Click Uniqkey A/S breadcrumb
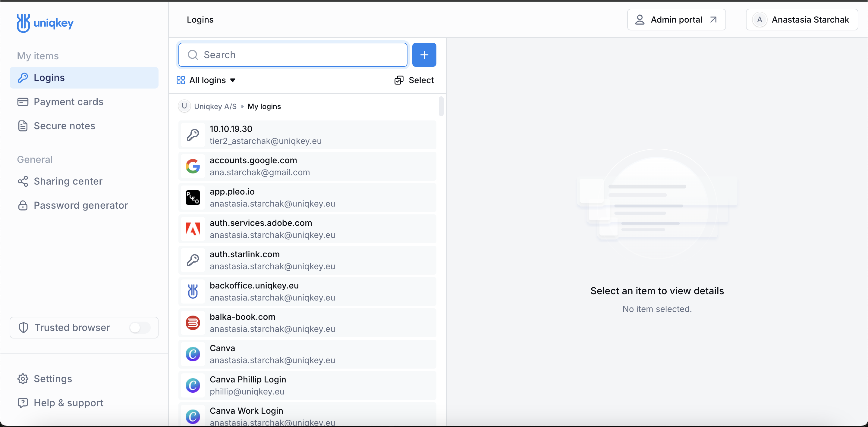868x427 pixels. (215, 106)
